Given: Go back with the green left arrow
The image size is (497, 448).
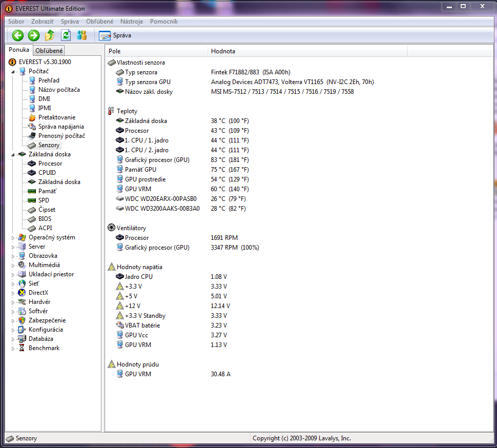Looking at the screenshot, I should click(18, 35).
